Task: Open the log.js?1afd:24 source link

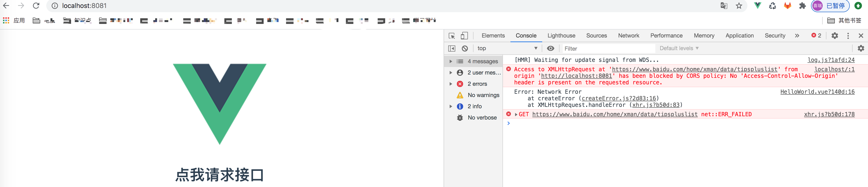Action: [x=831, y=60]
